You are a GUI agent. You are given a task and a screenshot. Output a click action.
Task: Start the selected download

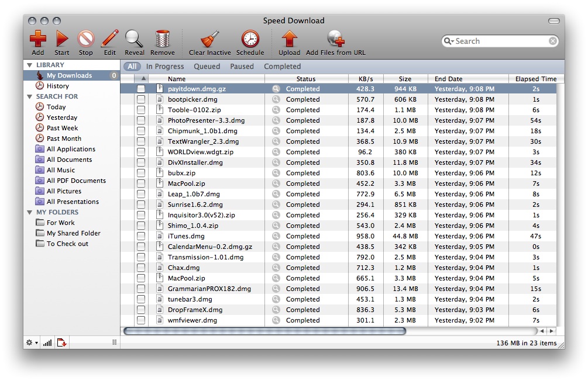62,39
